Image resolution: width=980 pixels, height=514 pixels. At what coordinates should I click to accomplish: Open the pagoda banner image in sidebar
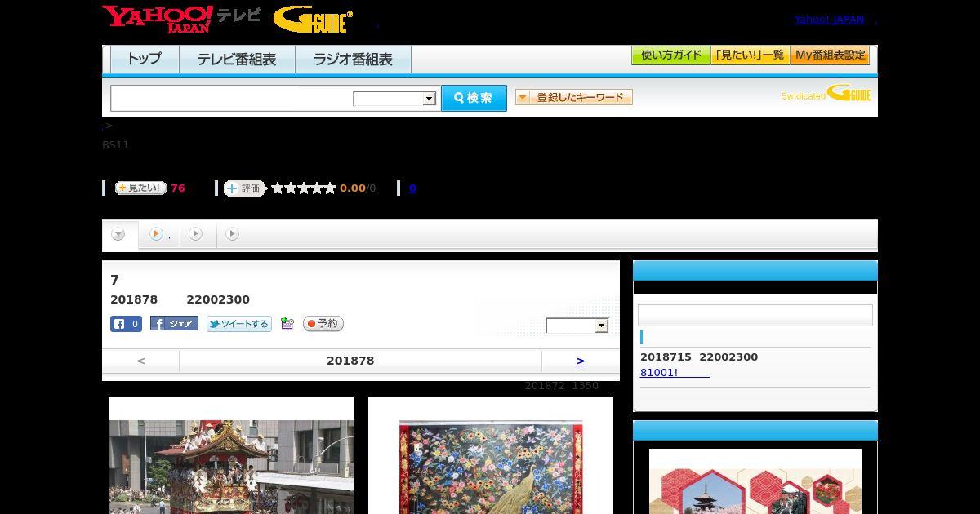(755, 481)
